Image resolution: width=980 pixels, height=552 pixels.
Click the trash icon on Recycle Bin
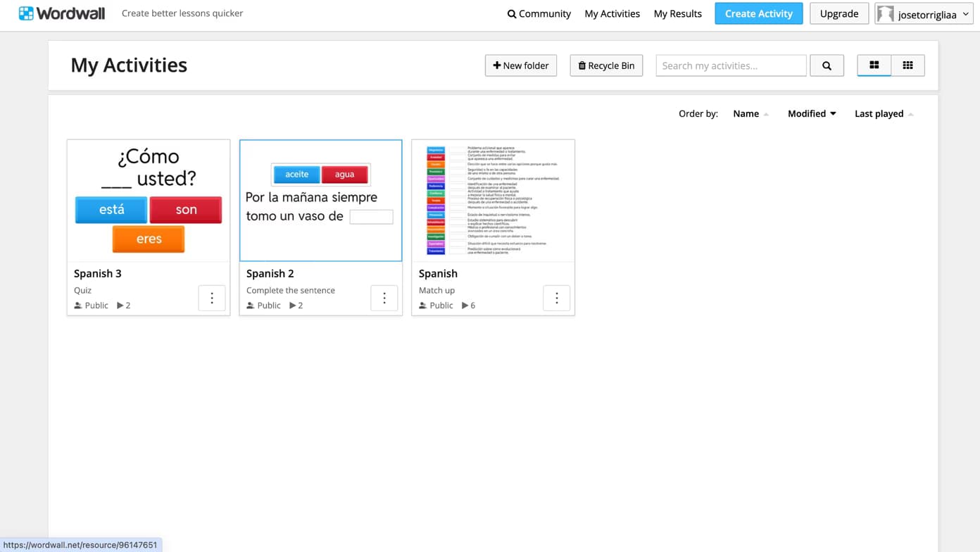click(582, 65)
